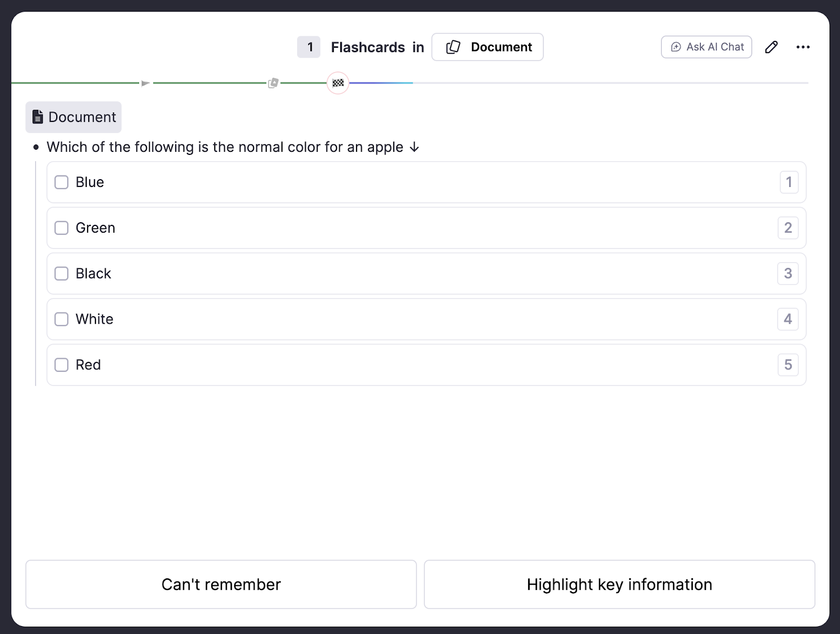
Task: Click the play arrow marker on progress bar
Action: pos(145,83)
